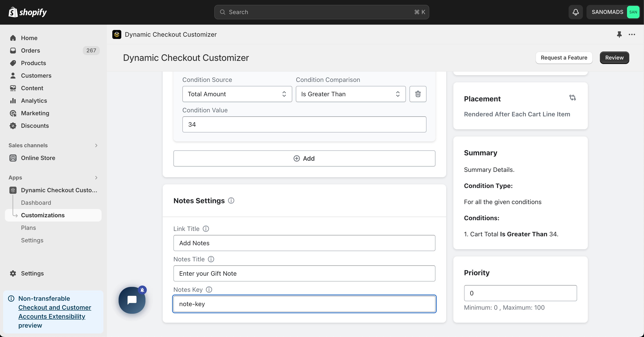Click Orders count badge 267

click(x=91, y=51)
